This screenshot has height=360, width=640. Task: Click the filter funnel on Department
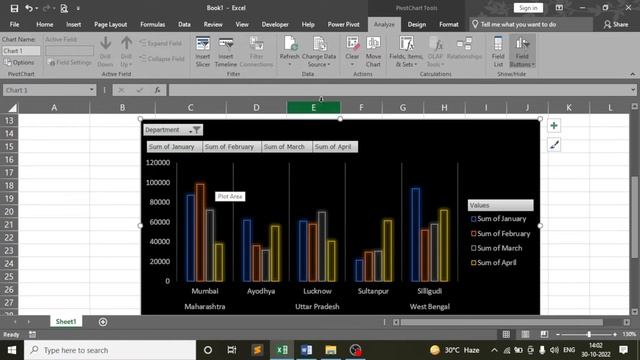pyautogui.click(x=197, y=130)
